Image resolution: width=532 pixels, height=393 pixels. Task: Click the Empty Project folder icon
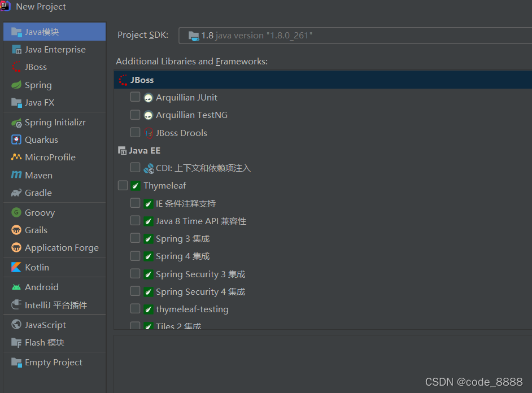click(16, 362)
